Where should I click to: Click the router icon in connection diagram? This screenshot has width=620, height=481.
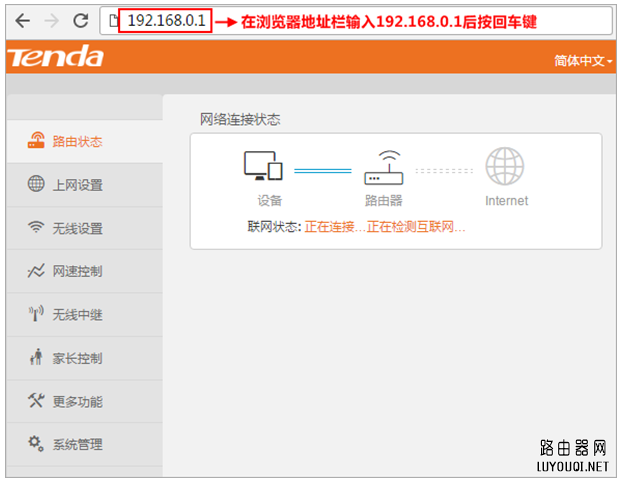(383, 167)
